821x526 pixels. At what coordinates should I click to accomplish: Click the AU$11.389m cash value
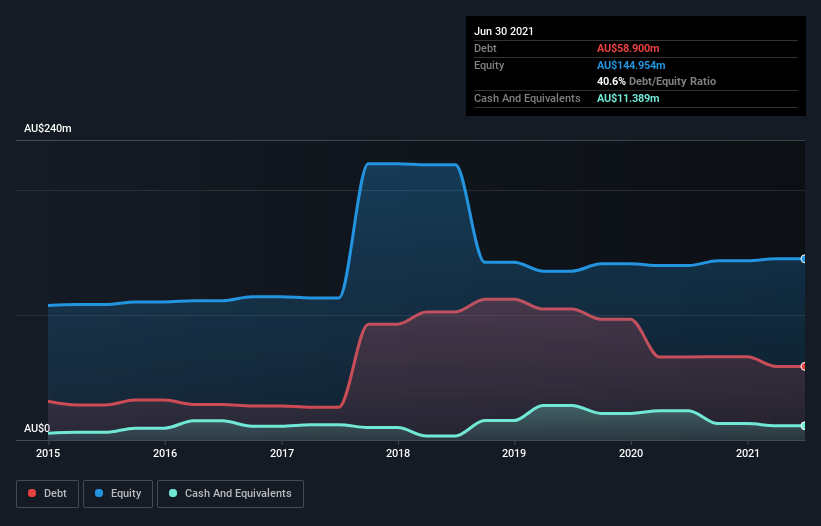[628, 98]
